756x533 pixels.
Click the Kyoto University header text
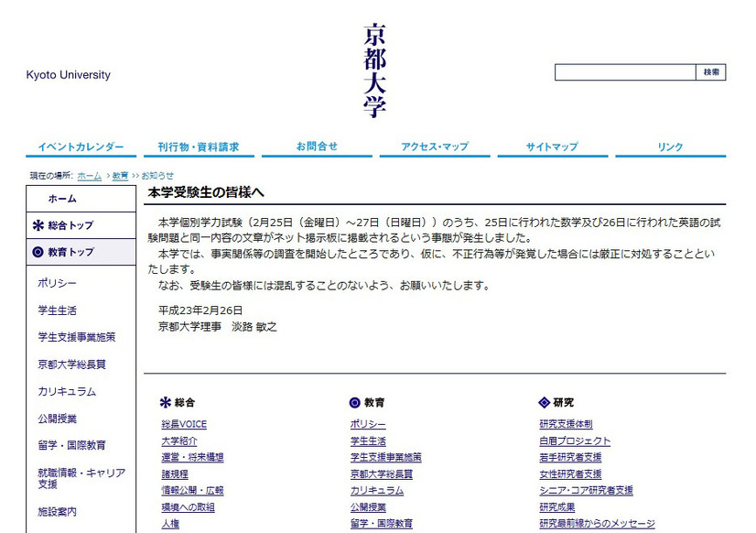click(69, 75)
